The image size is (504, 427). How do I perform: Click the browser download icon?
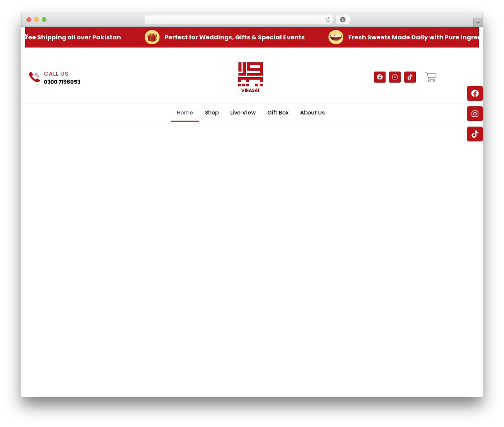(x=343, y=20)
